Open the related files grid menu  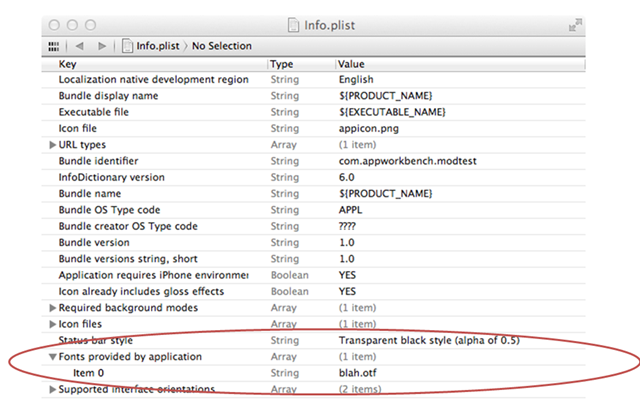tap(53, 46)
